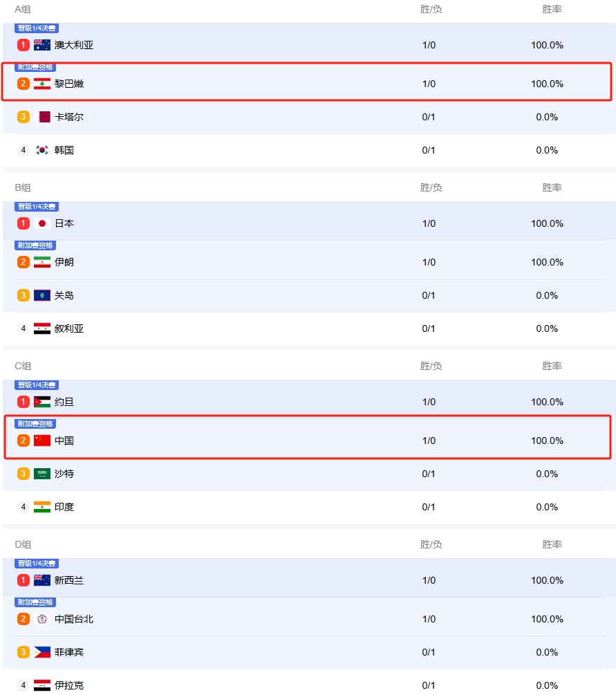Click the 晋级1/4决赛 tag in group A
Image resolution: width=616 pixels, height=695 pixels.
[x=37, y=28]
